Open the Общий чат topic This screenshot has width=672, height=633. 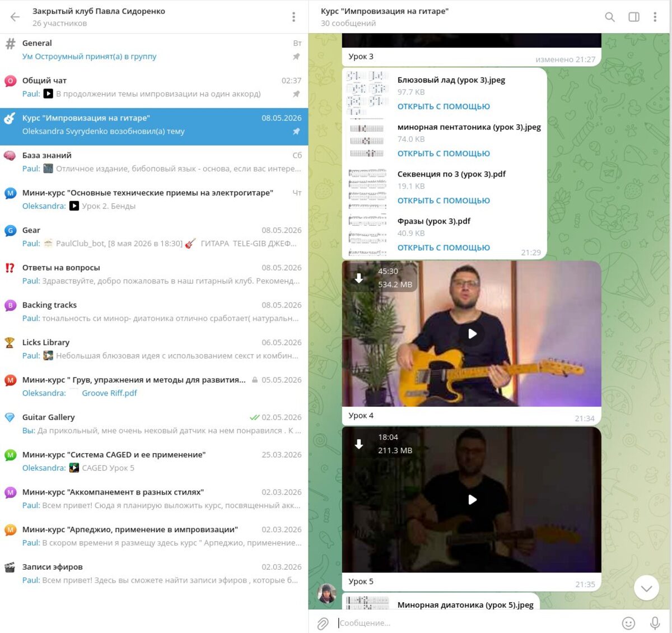154,87
